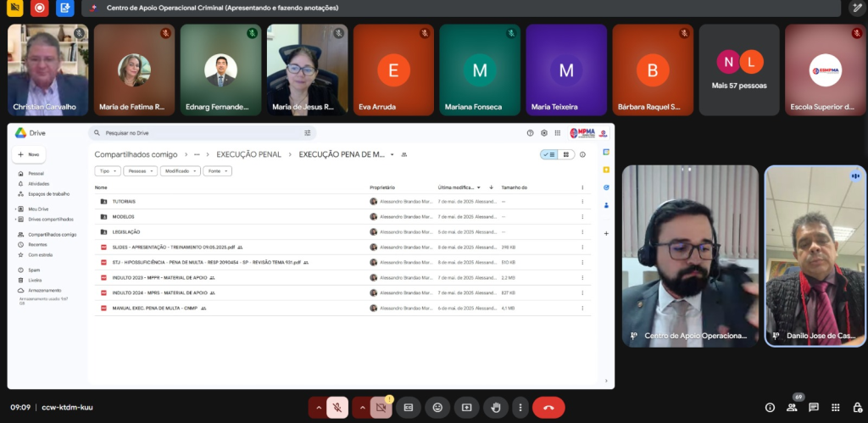
Task: Open more options three-dot menu
Action: (x=520, y=407)
